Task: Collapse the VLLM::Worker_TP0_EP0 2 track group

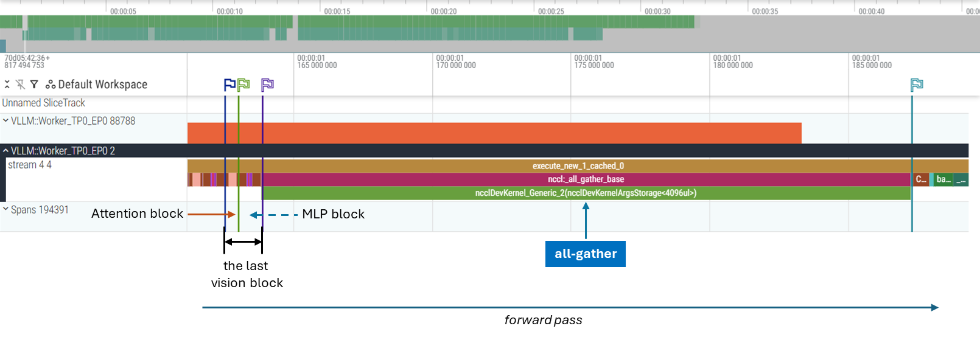Action: 5,151
